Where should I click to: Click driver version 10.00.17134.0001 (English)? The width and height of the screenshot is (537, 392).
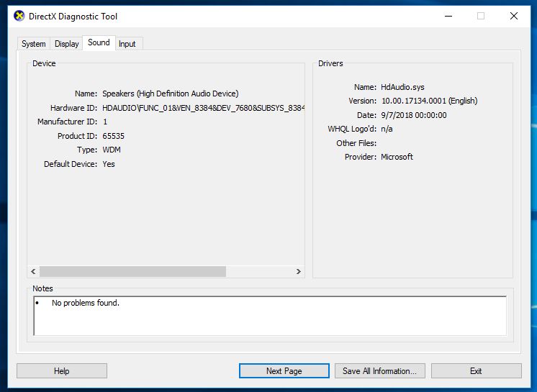[429, 101]
